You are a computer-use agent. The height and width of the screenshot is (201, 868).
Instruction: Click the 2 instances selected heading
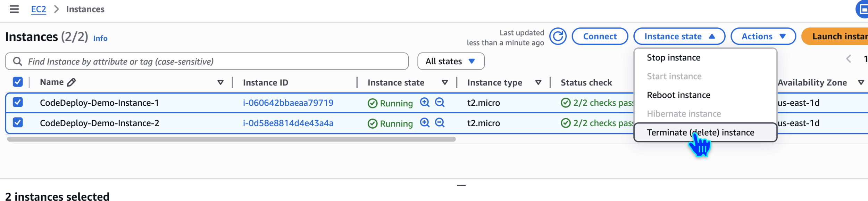(57, 196)
